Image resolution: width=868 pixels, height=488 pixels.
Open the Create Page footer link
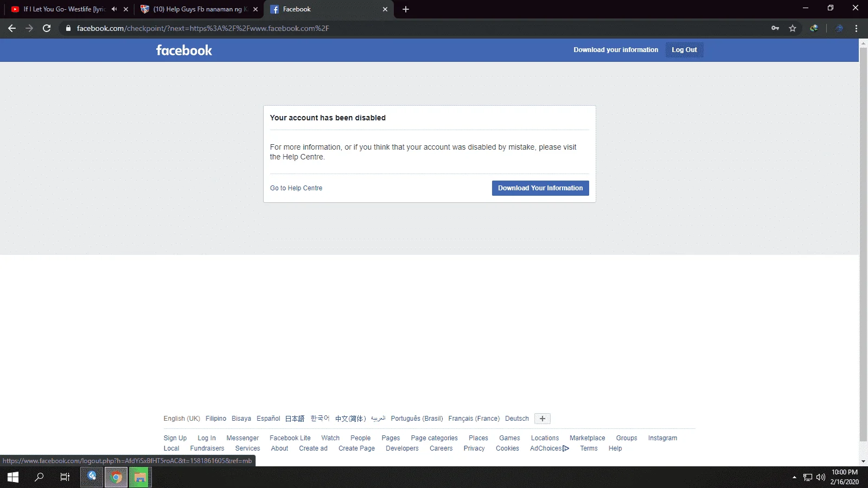tap(356, 448)
